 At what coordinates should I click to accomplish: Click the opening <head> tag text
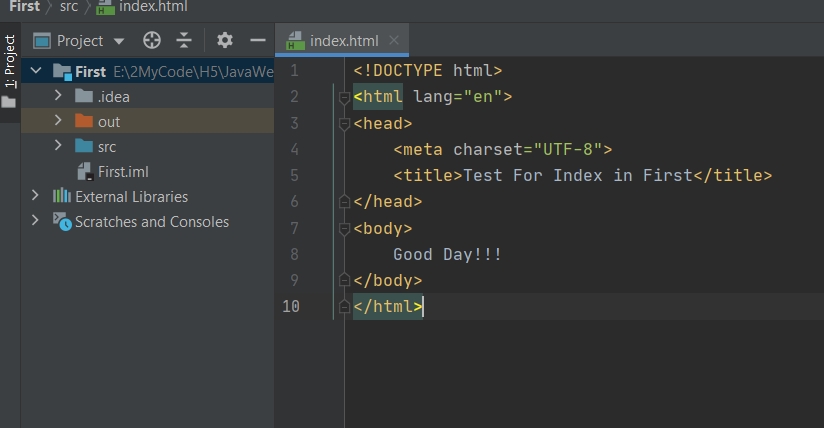[x=383, y=124]
